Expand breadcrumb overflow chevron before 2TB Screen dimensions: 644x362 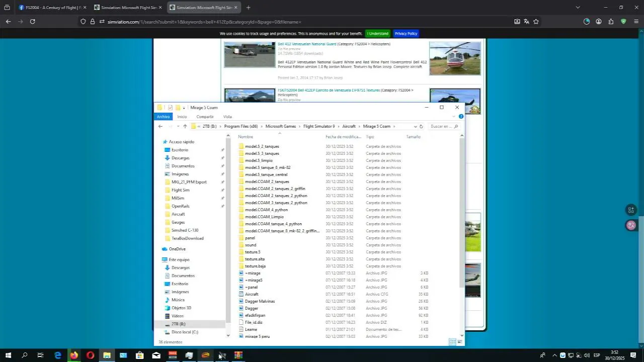tap(199, 126)
